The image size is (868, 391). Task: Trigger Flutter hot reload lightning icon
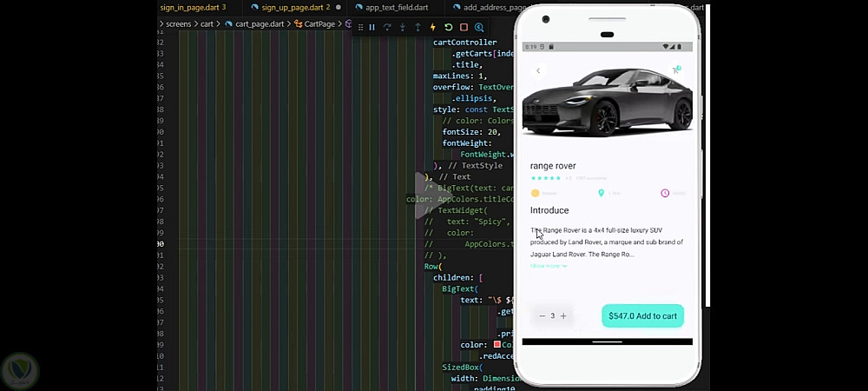(433, 27)
